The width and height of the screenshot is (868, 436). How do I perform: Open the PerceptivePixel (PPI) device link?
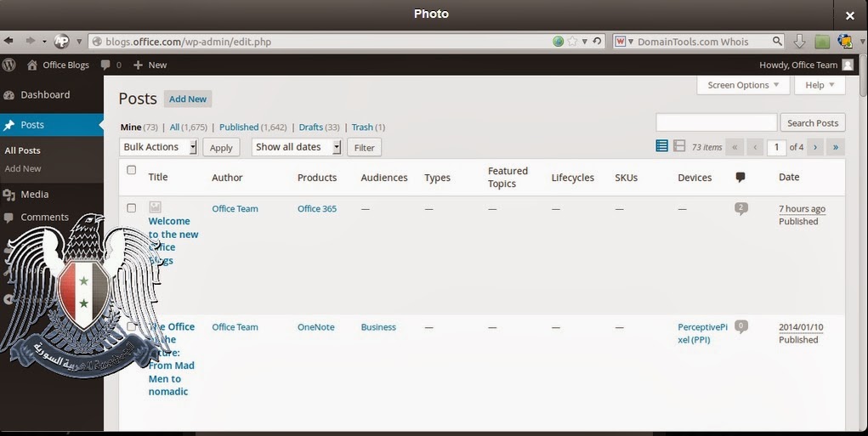(702, 333)
